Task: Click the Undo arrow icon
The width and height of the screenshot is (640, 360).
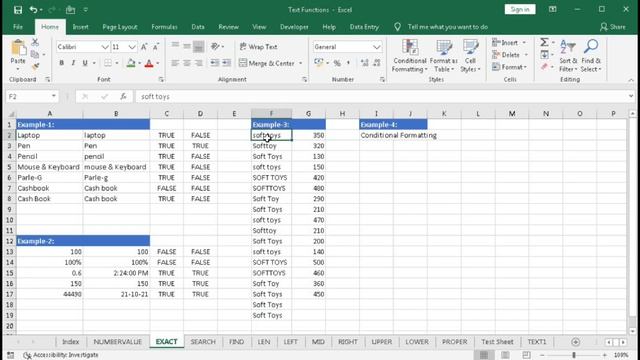Action: 33,10
